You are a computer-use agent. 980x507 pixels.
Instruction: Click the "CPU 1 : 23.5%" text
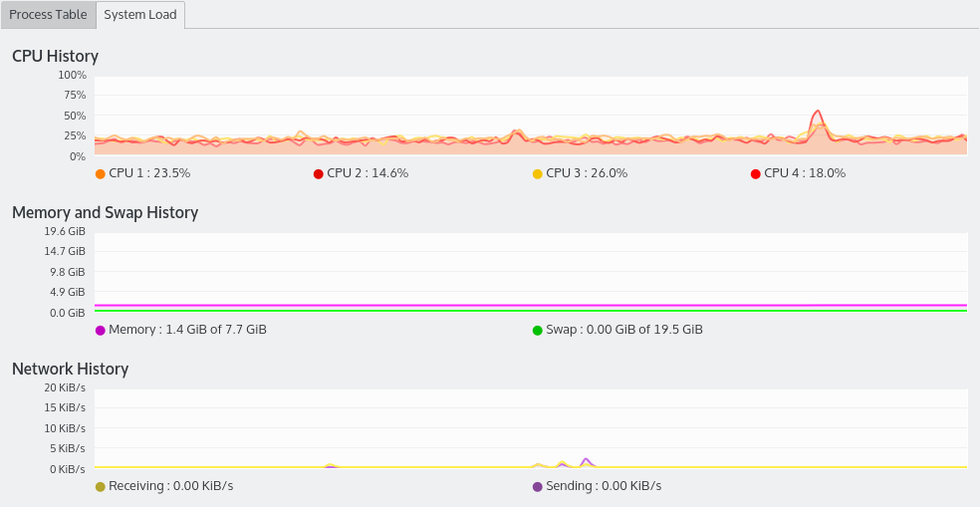pyautogui.click(x=149, y=173)
